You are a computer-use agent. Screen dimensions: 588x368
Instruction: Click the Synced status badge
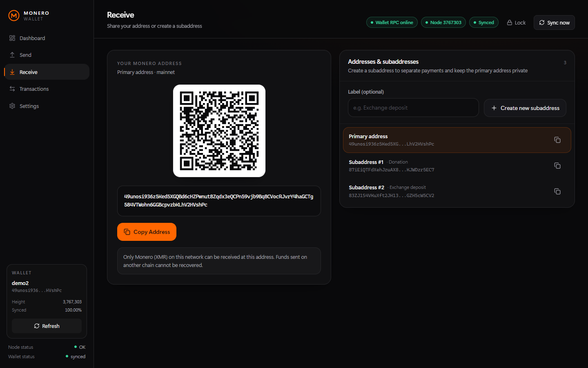click(484, 22)
